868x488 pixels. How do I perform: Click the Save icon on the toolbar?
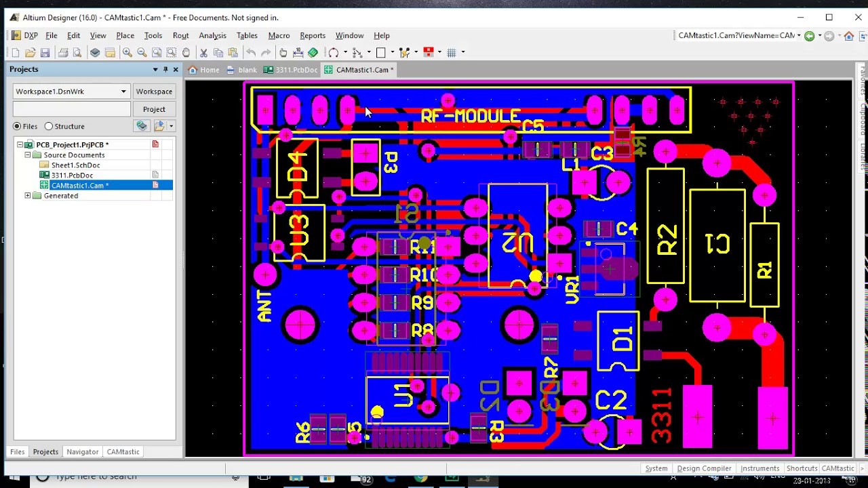pyautogui.click(x=45, y=52)
